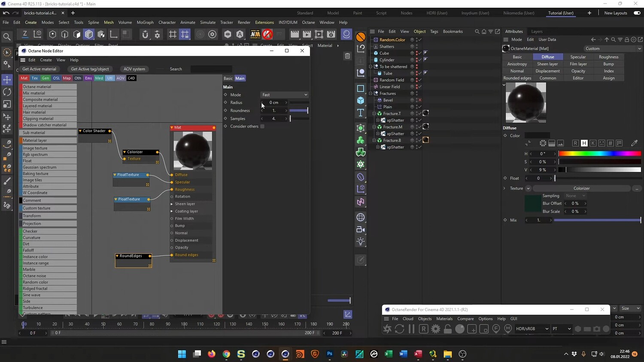The height and width of the screenshot is (362, 644).
Task: Open the Mode dropdown showing Fast
Action: 284,95
